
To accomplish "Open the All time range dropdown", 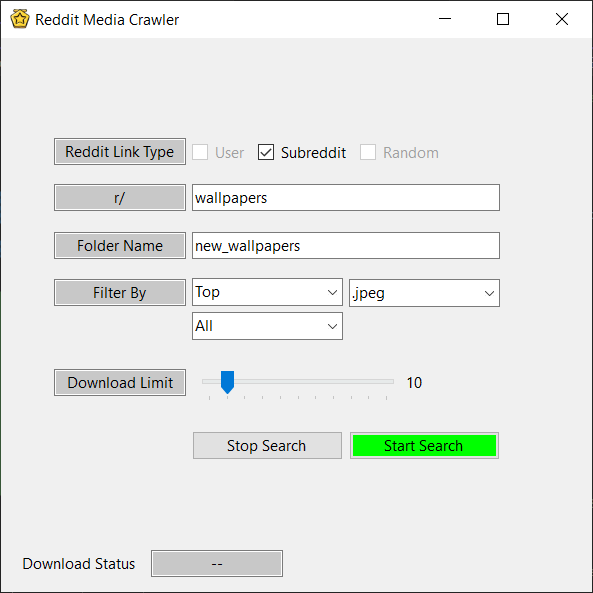I will pyautogui.click(x=267, y=326).
